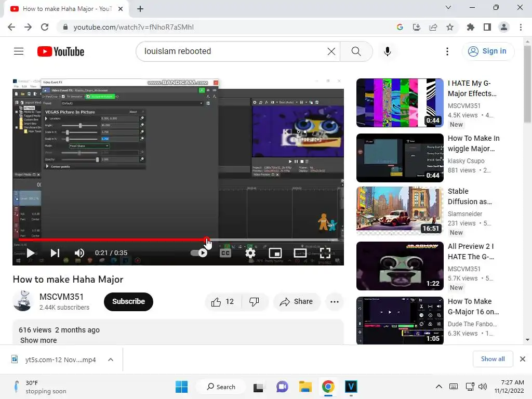Select the How to make Haha Major tab

pyautogui.click(x=66, y=9)
